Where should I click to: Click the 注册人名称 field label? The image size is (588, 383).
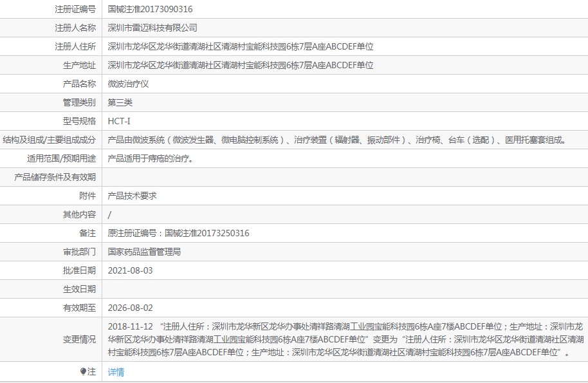[75, 28]
